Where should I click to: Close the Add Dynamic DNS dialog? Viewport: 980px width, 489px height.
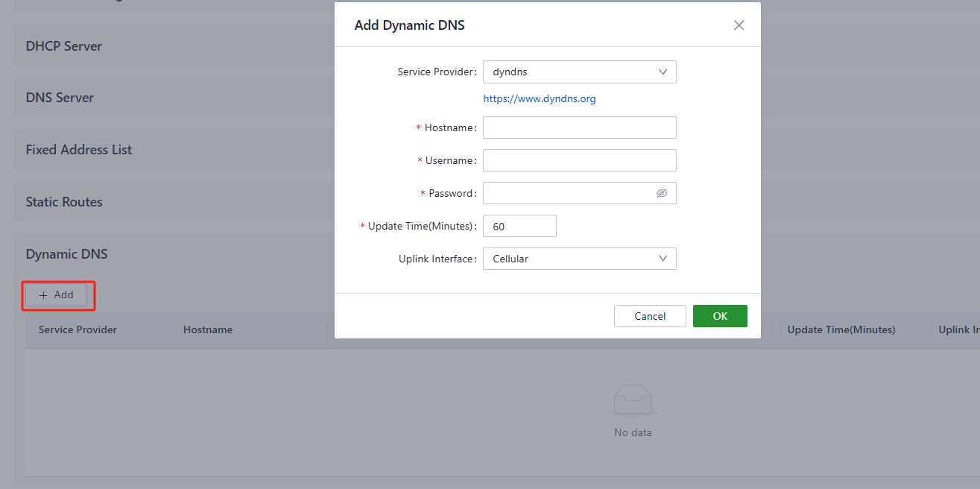(739, 25)
